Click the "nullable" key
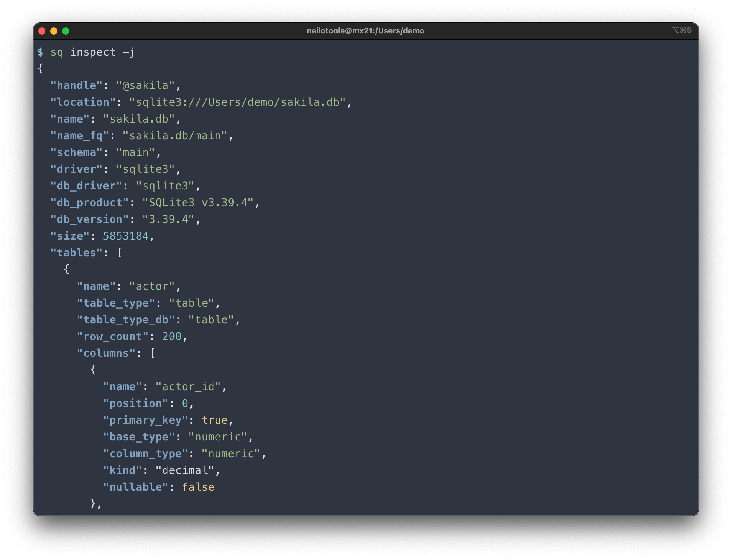This screenshot has width=732, height=560. pos(136,487)
